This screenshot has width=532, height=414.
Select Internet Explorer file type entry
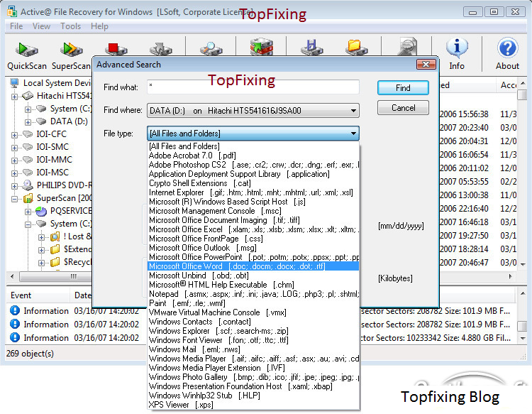pyautogui.click(x=253, y=192)
